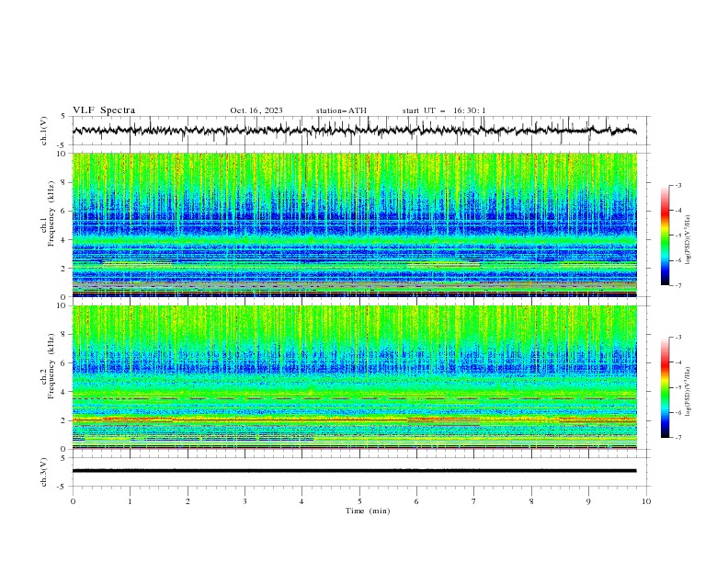Click the "4" frequency tick of ch.2 spectrogram
This screenshot has width=728, height=563.
pyautogui.click(x=64, y=392)
